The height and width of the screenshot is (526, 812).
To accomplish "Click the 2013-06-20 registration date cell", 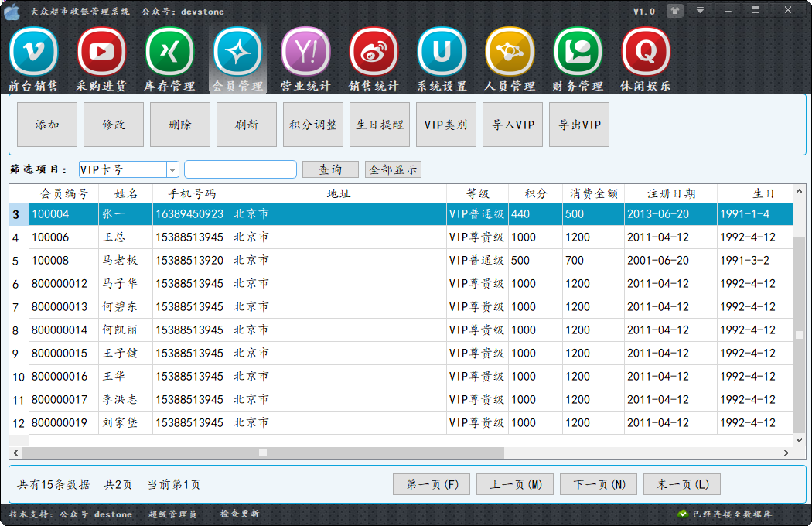I will tap(670, 214).
